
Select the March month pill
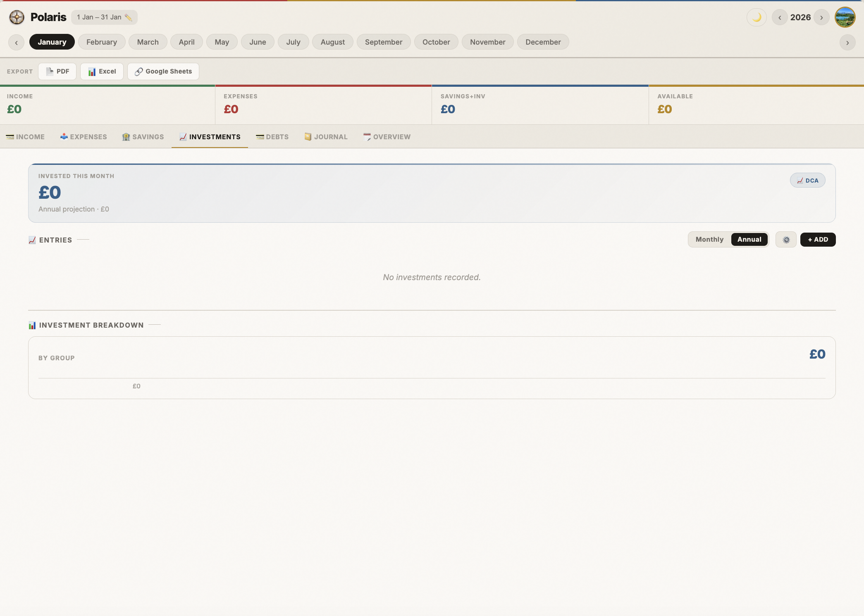148,42
